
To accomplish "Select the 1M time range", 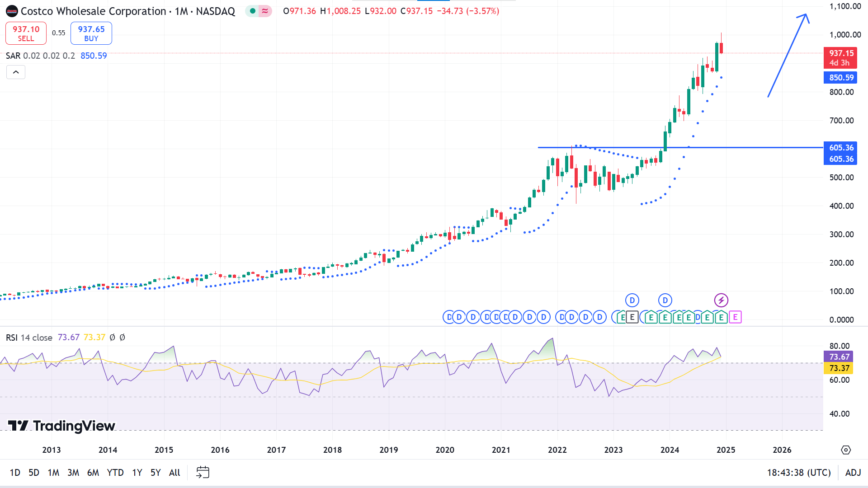I will click(53, 473).
